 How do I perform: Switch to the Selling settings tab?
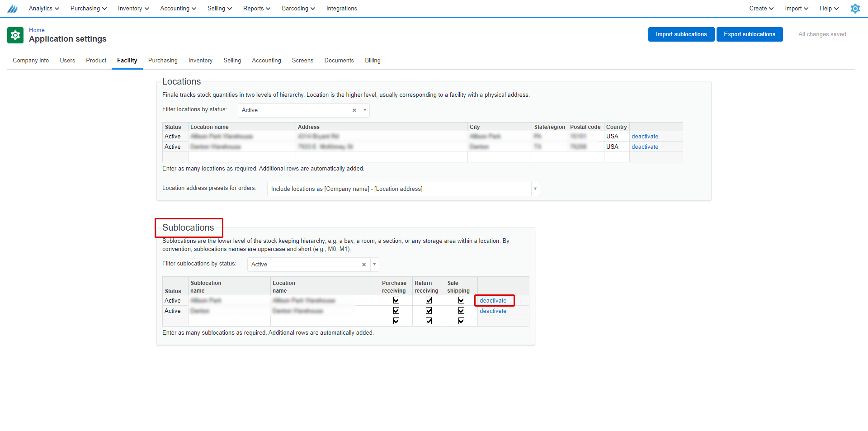click(x=232, y=61)
